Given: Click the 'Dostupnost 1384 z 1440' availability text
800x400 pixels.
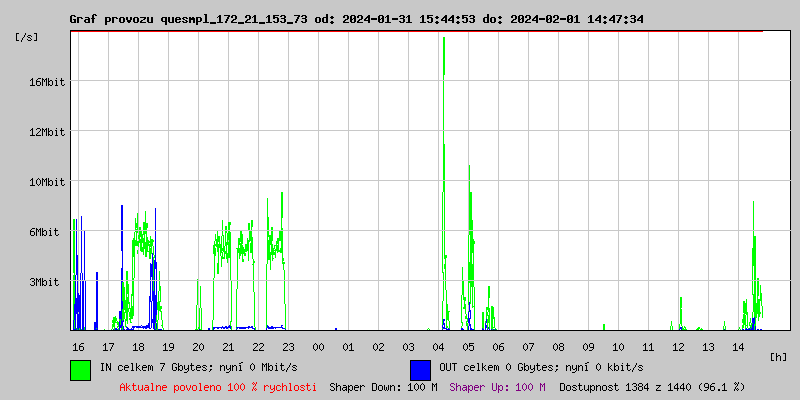Looking at the screenshot, I should pyautogui.click(x=652, y=386).
